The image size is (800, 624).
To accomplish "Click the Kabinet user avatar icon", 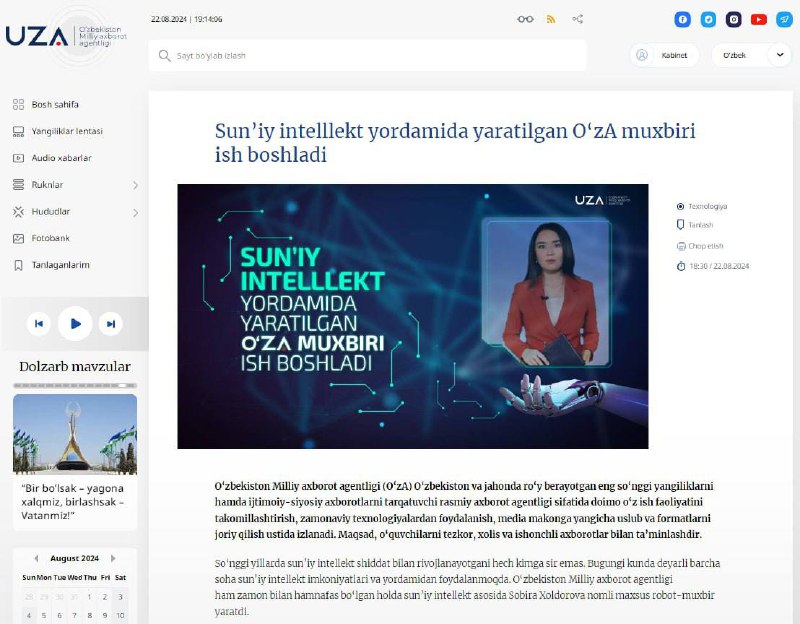I will [642, 55].
